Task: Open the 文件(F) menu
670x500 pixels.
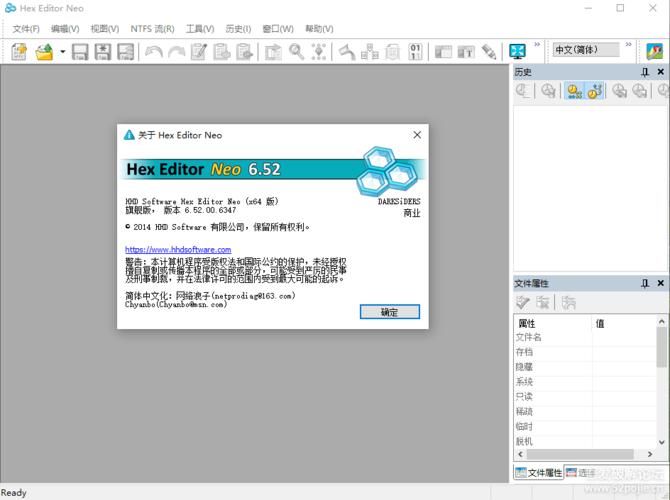Action: [x=26, y=29]
